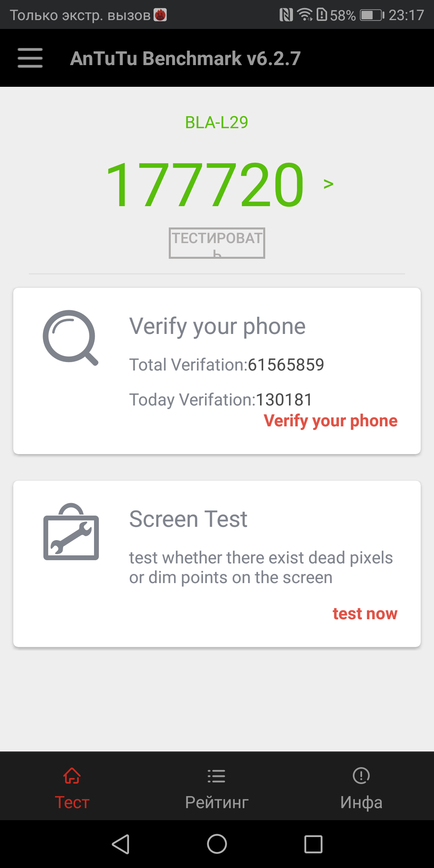Tap the Screen Test toolbox icon
Image resolution: width=434 pixels, height=868 pixels.
71,532
